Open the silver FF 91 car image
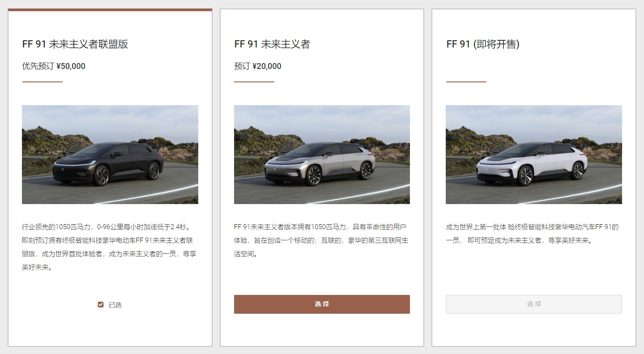Image resolution: width=644 pixels, height=354 pixels. click(x=322, y=154)
